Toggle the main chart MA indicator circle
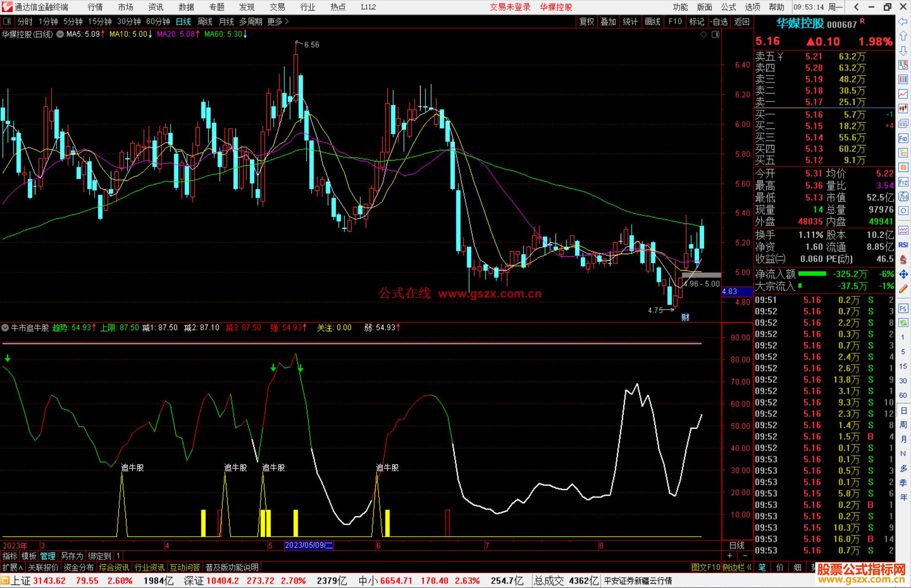The width and height of the screenshot is (911, 588). pyautogui.click(x=60, y=34)
